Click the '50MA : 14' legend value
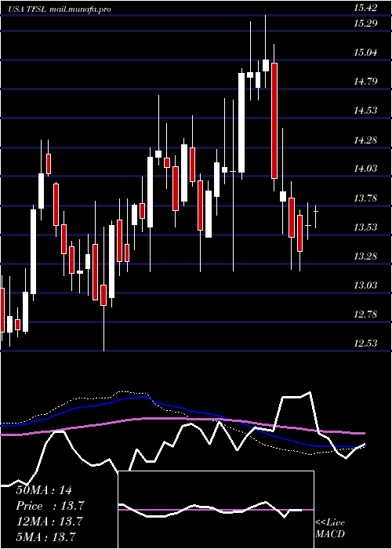The height and width of the screenshot is (549, 392). [44, 490]
